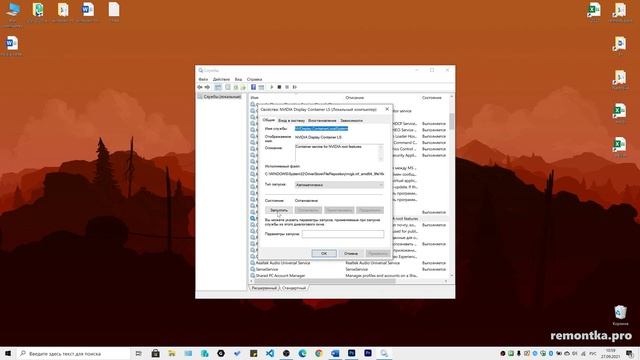Select the Shared PC Account Manager row
The height and width of the screenshot is (360, 640).
coord(349,276)
